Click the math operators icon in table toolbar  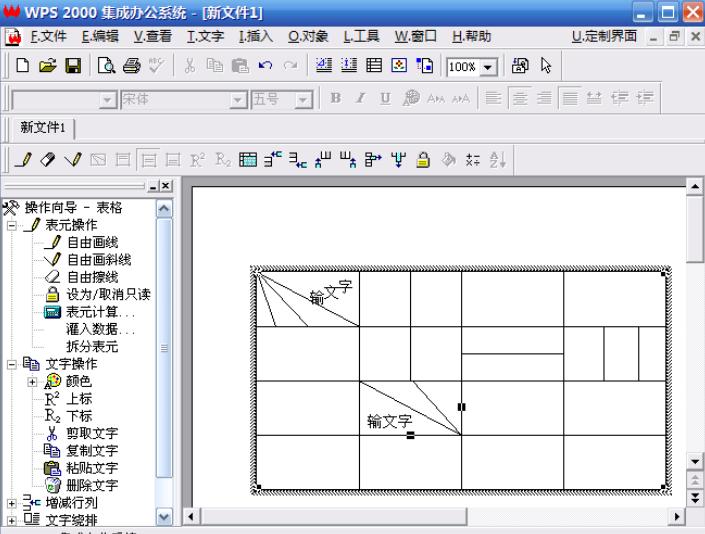click(473, 160)
